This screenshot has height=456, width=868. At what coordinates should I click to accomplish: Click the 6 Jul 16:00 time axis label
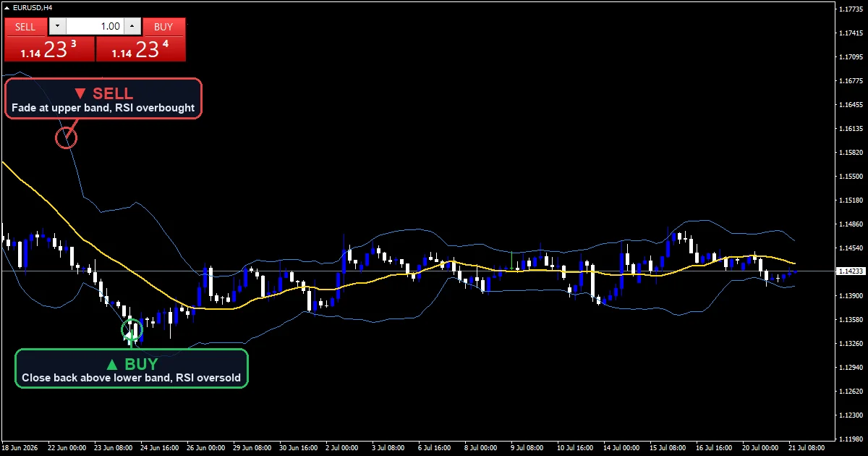436,448
